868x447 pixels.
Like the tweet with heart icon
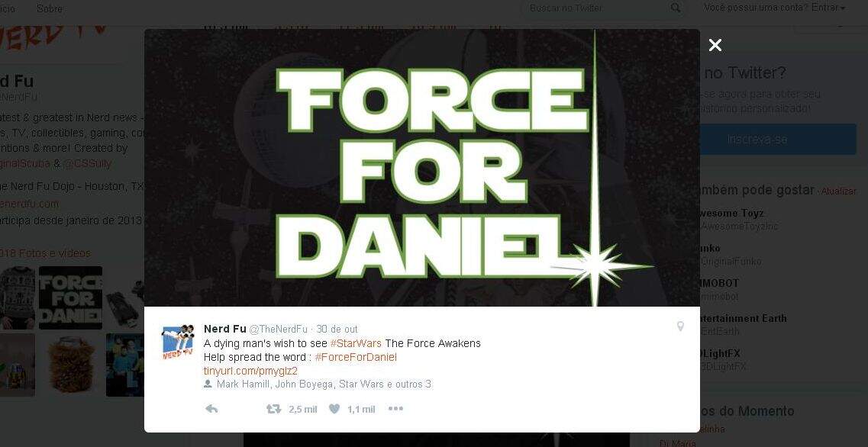tap(334, 409)
